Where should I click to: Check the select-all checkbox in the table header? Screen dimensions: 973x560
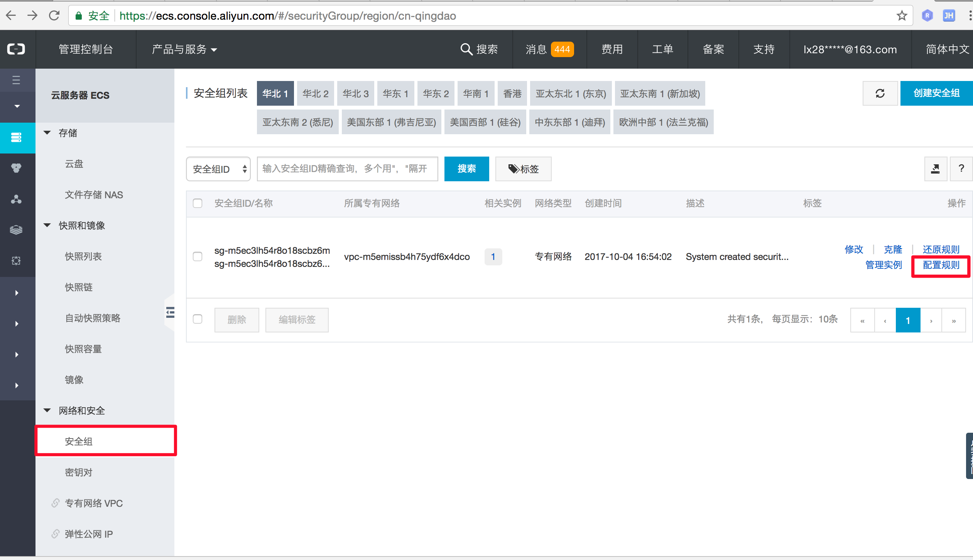click(x=198, y=203)
